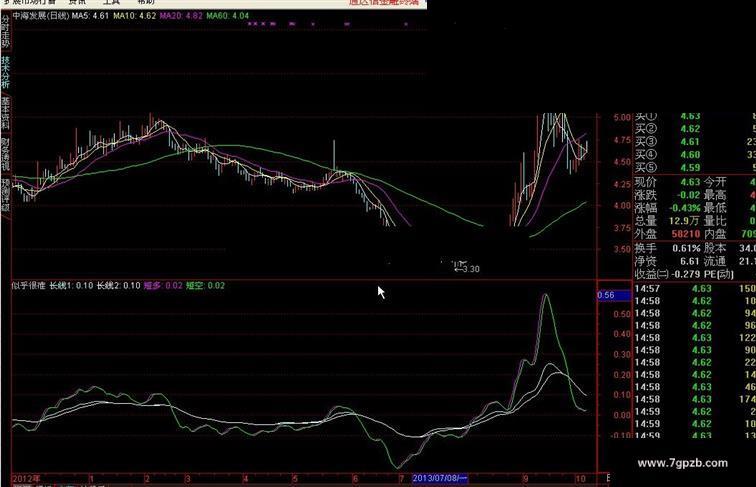Click the 量比 label
The image size is (756, 487).
pyautogui.click(x=715, y=221)
